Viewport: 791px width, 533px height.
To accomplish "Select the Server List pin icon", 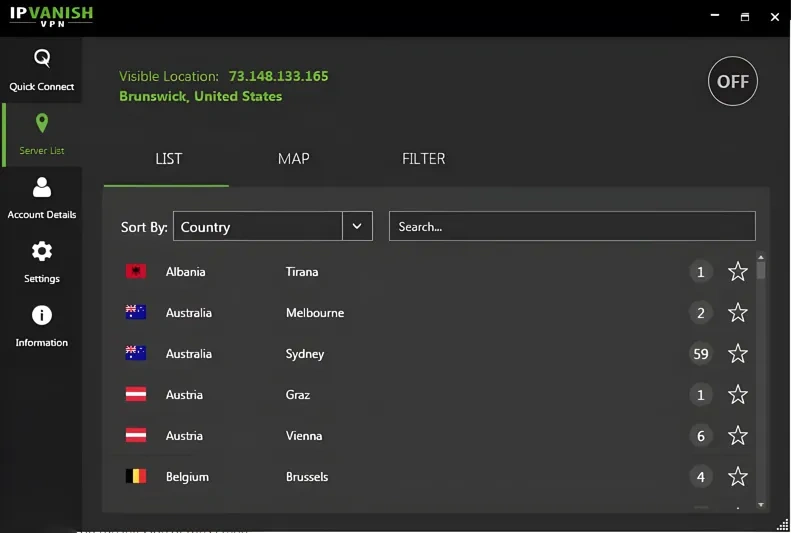I will 42,123.
